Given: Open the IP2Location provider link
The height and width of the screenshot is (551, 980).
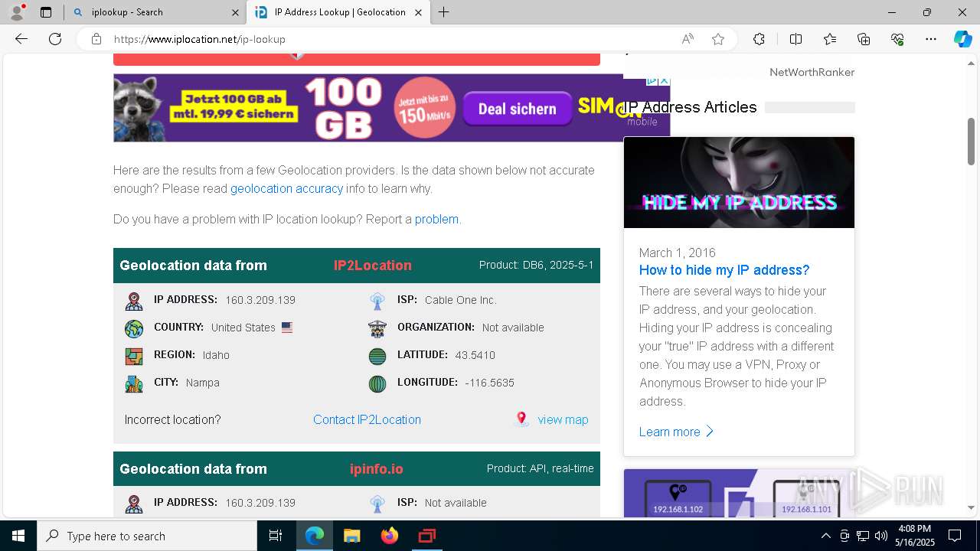Looking at the screenshot, I should tap(372, 266).
